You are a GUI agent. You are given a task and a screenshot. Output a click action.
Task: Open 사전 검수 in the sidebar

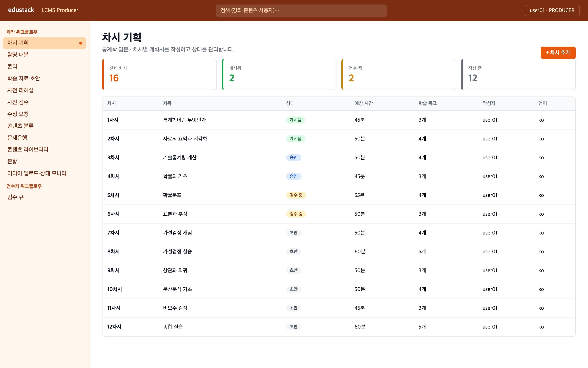click(45, 102)
